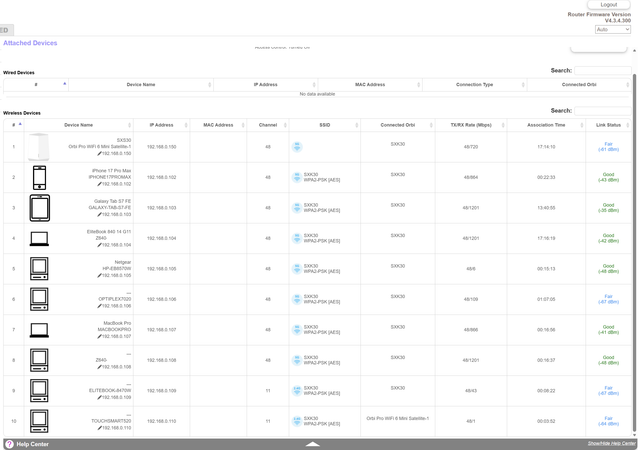
Task: Edit device with pencil icon for 192.168.0.108
Action: coord(99,367)
